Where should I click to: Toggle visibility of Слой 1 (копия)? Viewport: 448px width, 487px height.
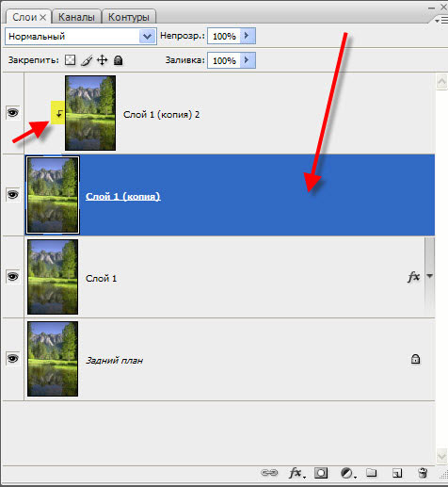click(13, 195)
